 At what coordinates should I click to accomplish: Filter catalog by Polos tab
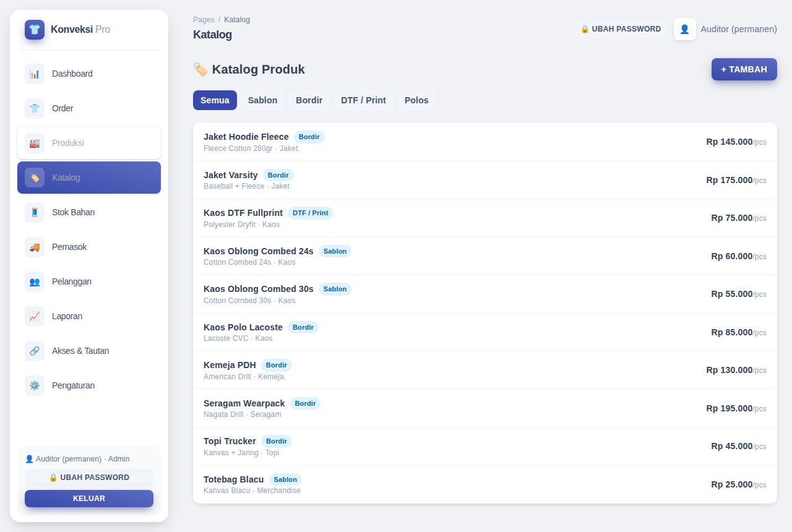pyautogui.click(x=416, y=100)
